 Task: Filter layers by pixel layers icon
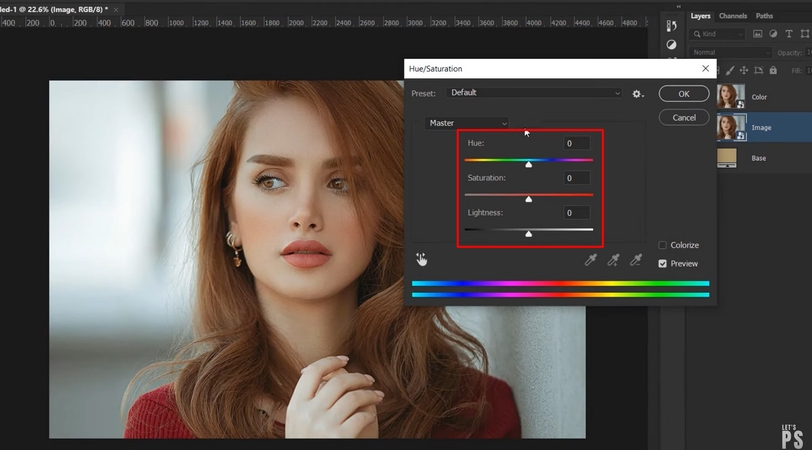pyautogui.click(x=757, y=34)
